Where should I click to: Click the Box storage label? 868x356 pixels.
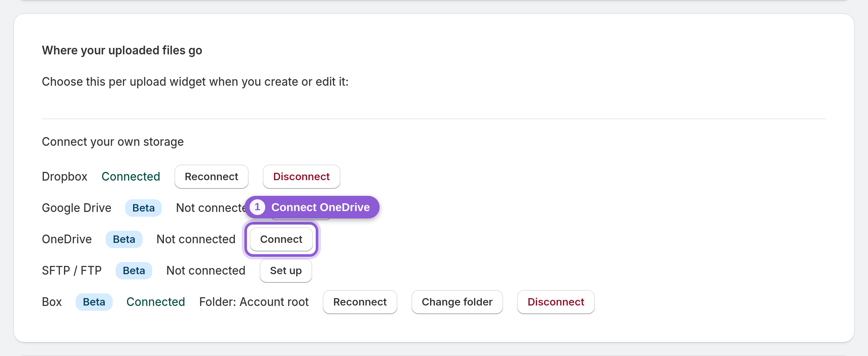coord(52,302)
